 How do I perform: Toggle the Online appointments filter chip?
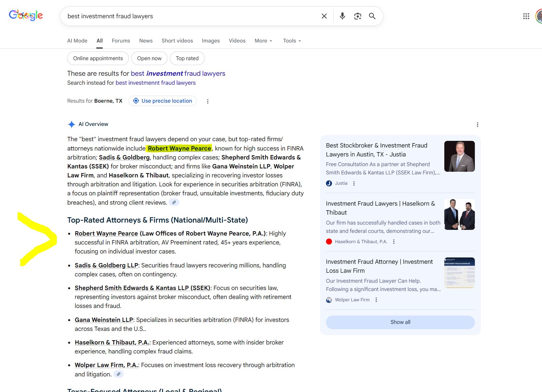98,58
